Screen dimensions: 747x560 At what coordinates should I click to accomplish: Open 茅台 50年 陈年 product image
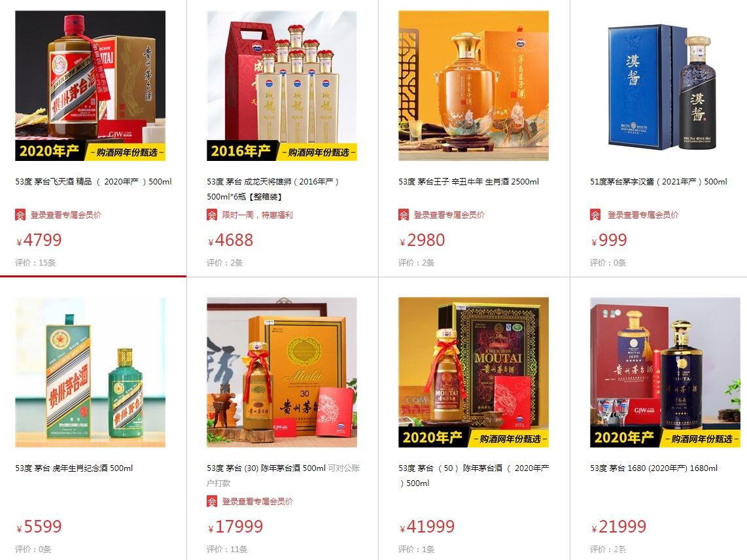pyautogui.click(x=474, y=372)
